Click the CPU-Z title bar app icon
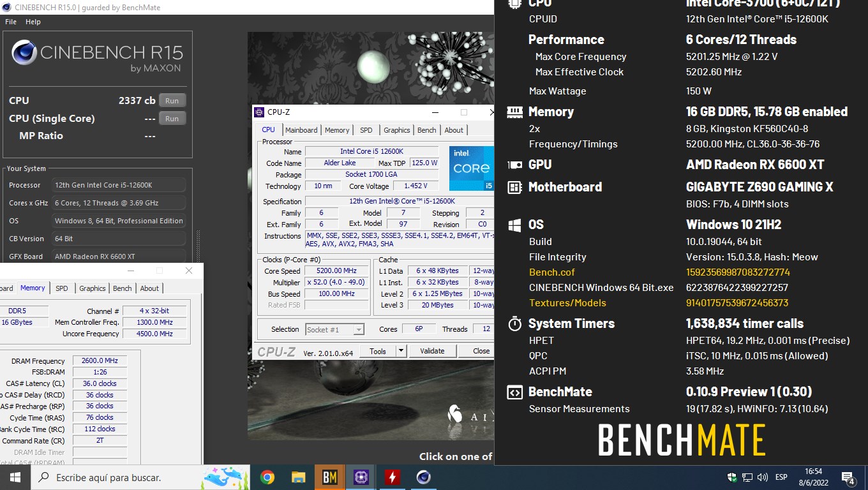This screenshot has height=490, width=868. point(259,112)
